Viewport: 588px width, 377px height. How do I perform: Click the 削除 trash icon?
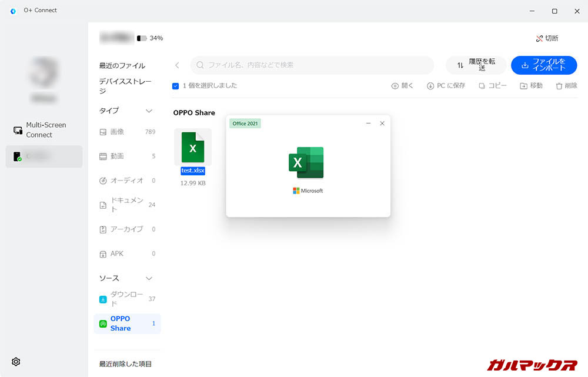point(558,86)
